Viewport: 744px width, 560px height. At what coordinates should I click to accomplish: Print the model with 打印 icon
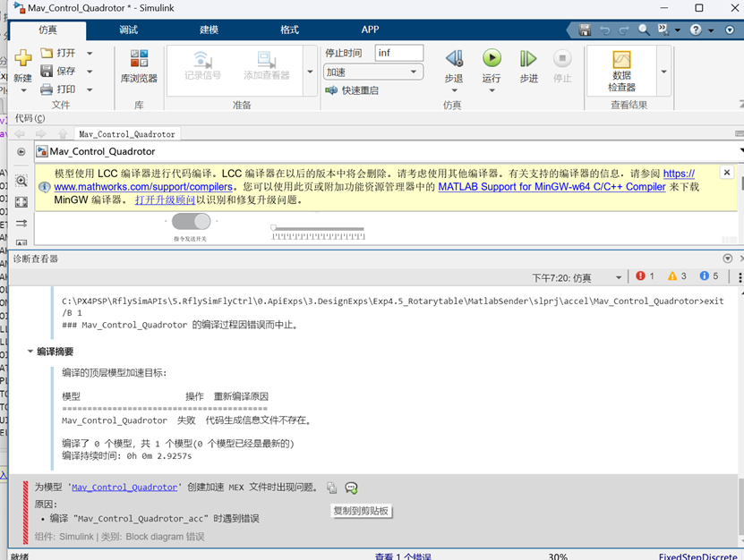point(47,89)
